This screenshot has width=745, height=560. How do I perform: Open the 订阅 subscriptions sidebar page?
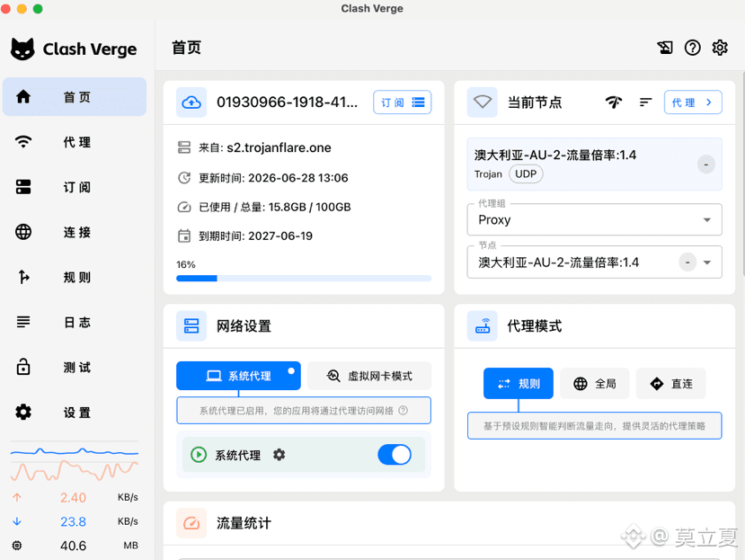(x=75, y=187)
